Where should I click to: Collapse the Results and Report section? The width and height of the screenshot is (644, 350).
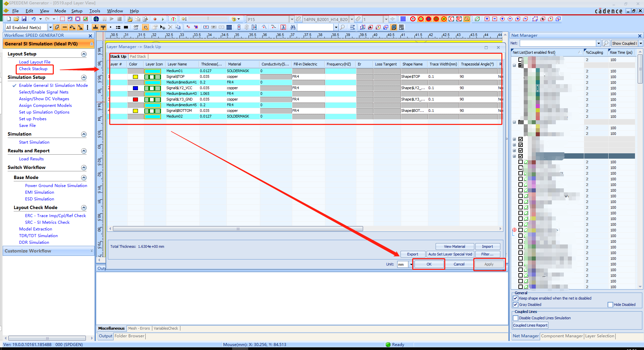click(x=84, y=151)
